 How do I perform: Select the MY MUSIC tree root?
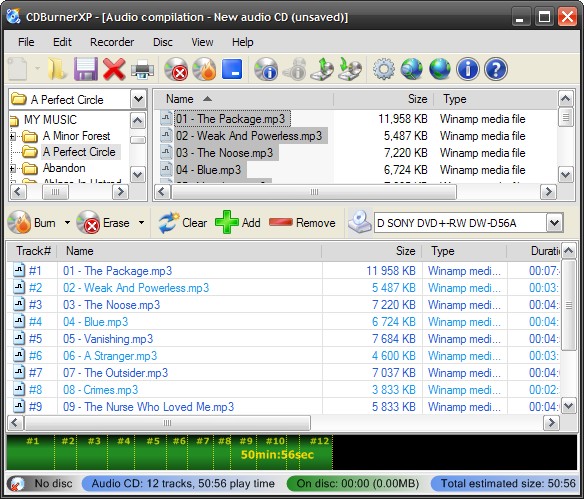click(x=50, y=120)
